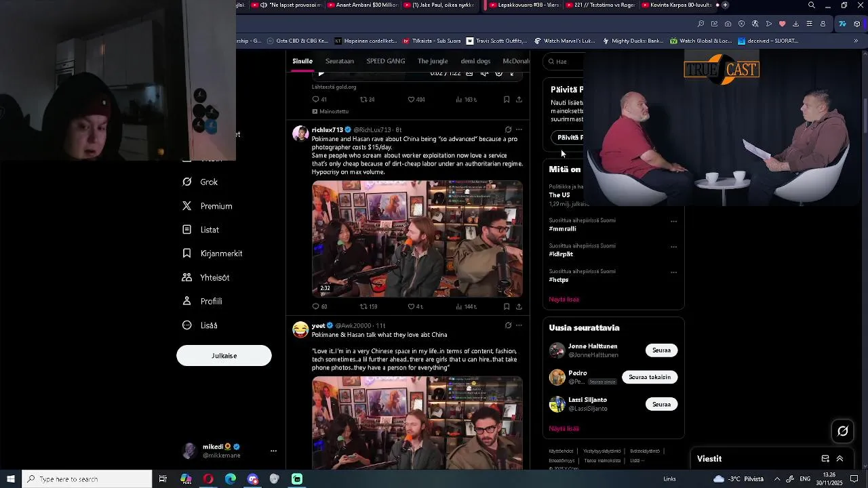868x488 pixels.
Task: Expand the Viestit messages drawer
Action: pos(840,459)
